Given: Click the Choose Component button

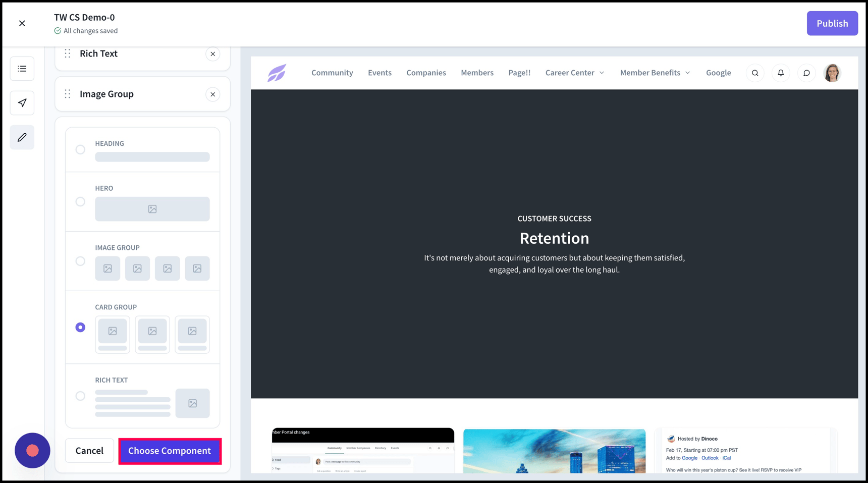Looking at the screenshot, I should click(x=170, y=451).
